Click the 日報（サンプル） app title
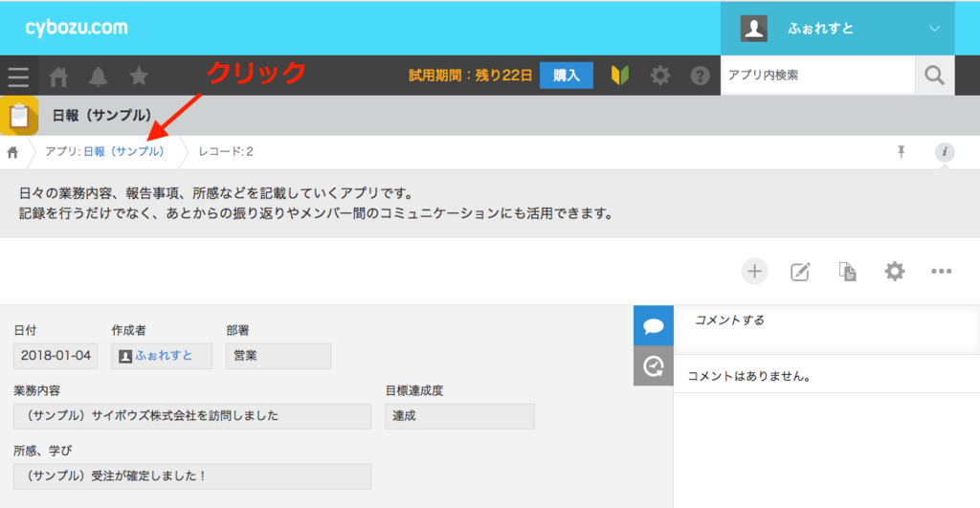 coord(101,116)
